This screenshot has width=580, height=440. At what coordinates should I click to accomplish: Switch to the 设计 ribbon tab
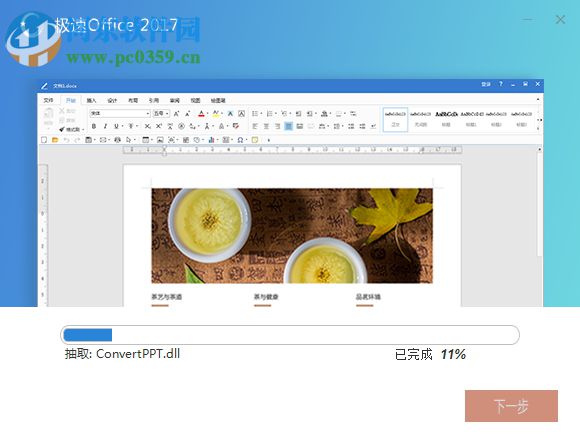112,100
